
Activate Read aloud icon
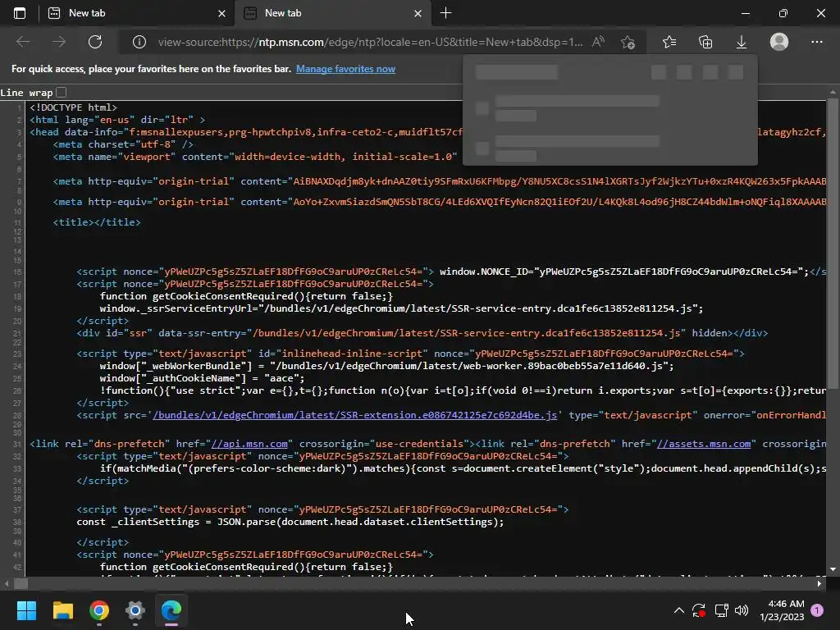(x=598, y=42)
